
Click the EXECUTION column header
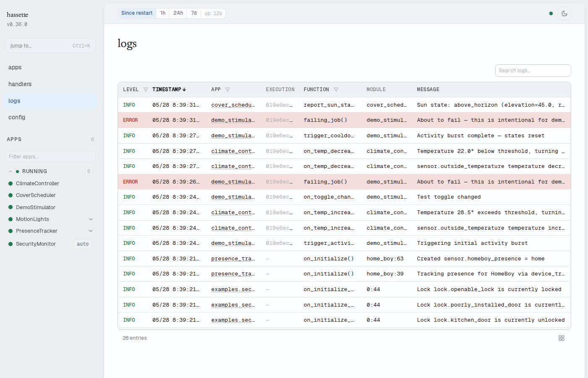280,89
